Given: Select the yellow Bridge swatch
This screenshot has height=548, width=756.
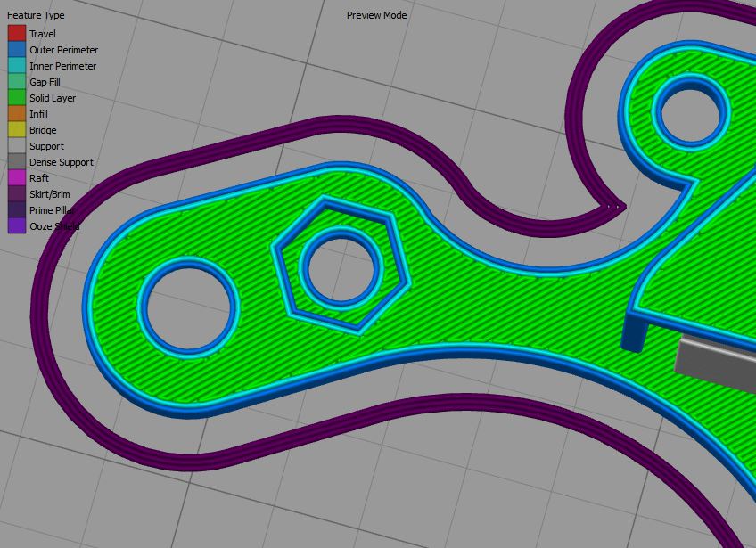Looking at the screenshot, I should click(x=17, y=130).
